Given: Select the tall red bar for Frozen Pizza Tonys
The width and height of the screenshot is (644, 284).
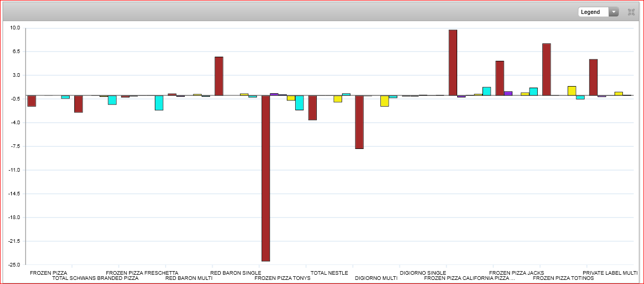Looking at the screenshot, I should 266,178.
